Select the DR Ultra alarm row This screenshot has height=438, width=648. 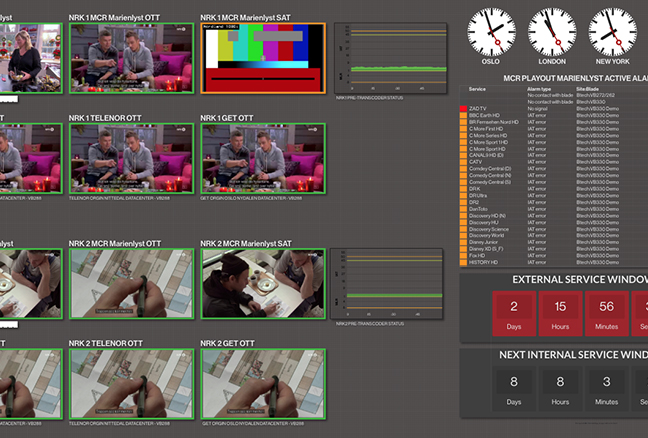click(554, 195)
